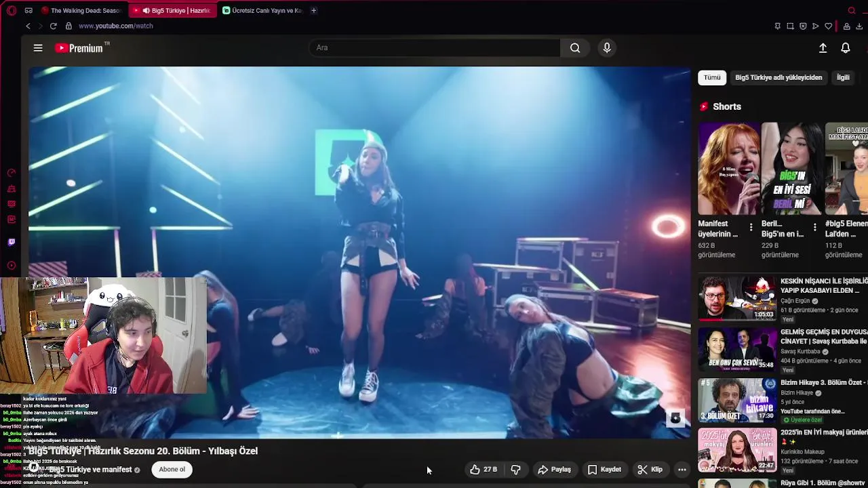Select Big5 Türkiye adlı yükleyiciden chip

(778, 77)
